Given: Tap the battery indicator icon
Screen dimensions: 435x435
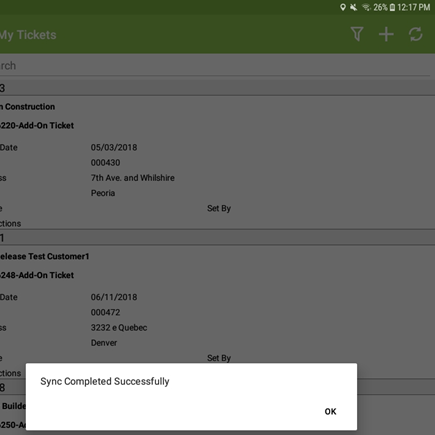Looking at the screenshot, I should point(392,7).
